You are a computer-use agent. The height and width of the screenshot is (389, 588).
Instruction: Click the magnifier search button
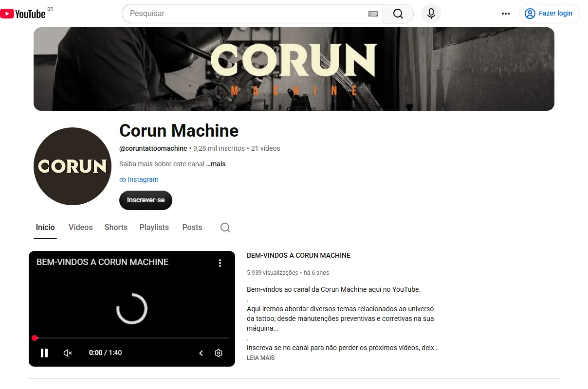click(398, 14)
